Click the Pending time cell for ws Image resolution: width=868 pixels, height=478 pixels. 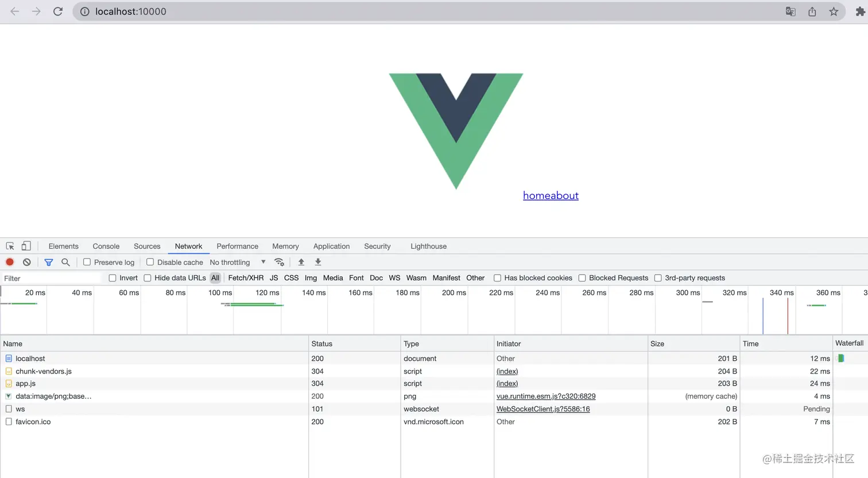tap(816, 409)
